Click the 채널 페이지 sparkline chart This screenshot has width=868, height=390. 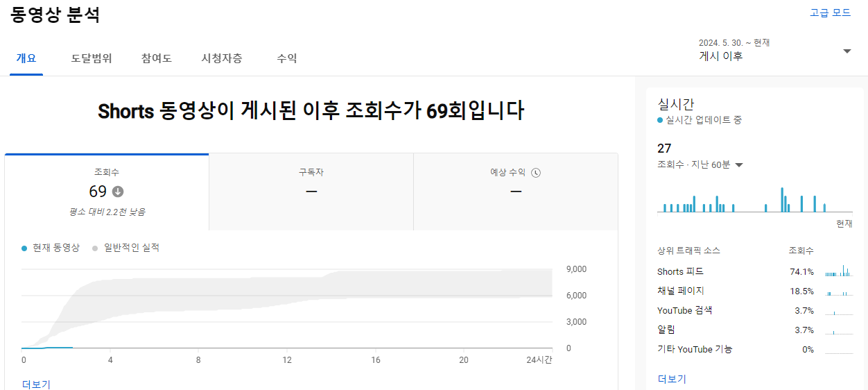(x=839, y=291)
